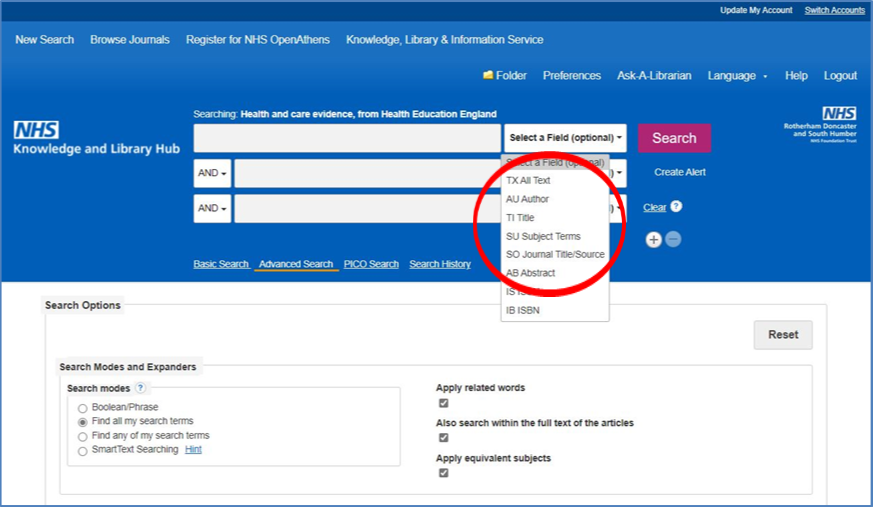The height and width of the screenshot is (507, 873).
Task: Switch to PICO Search tab
Action: (x=371, y=264)
